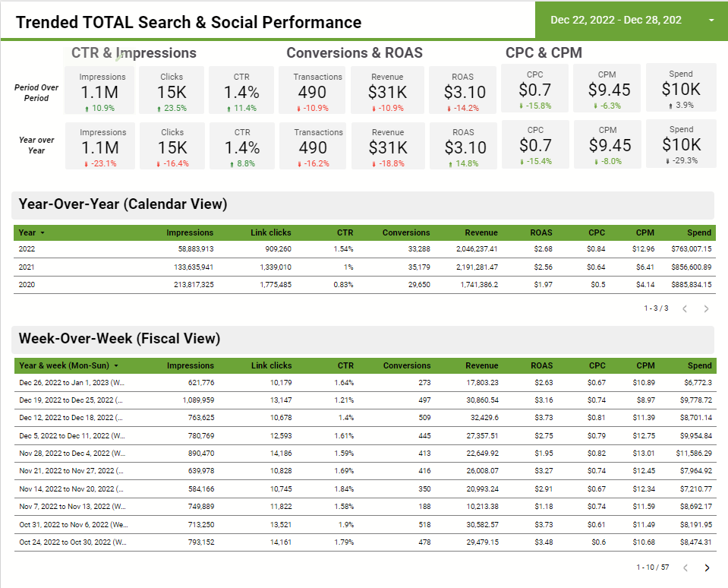Select the 2021 row in calendar table
This screenshot has height=588, width=728.
tap(364, 267)
